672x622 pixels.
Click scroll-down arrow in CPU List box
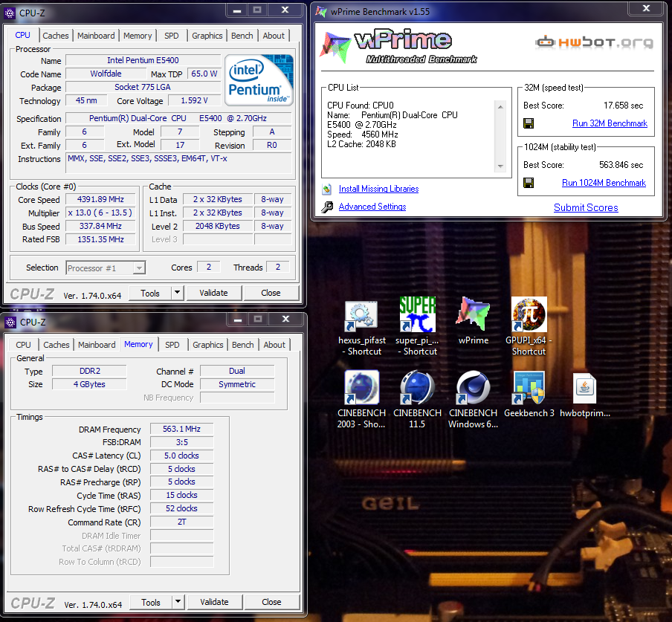coord(500,166)
